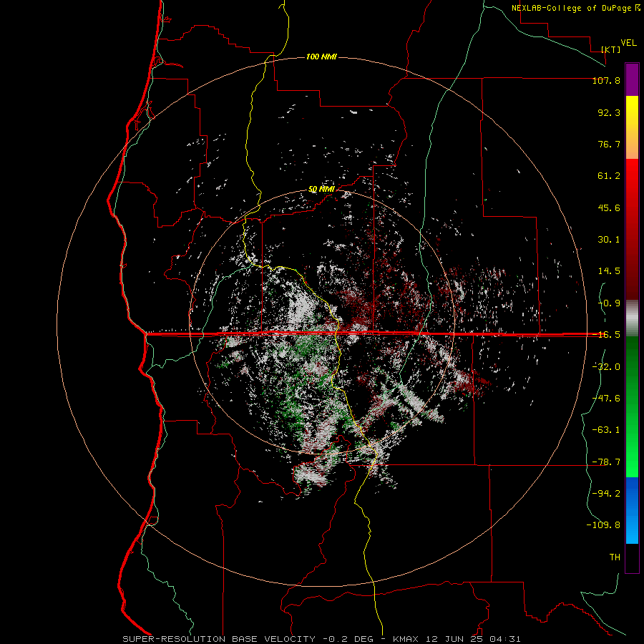Click the blue segment of velocity color bar
The image size is (644, 644).
[x=632, y=510]
